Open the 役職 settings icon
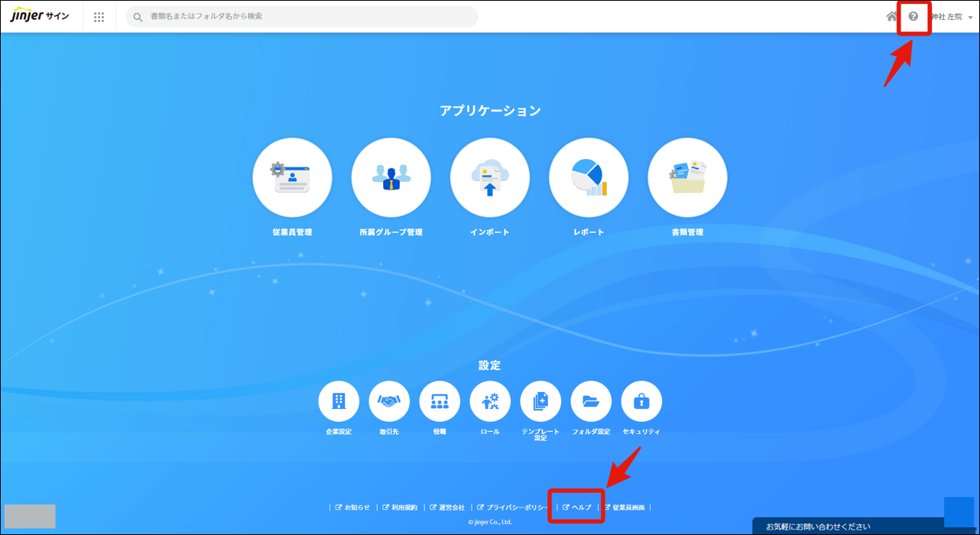The height and width of the screenshot is (535, 980). (440, 401)
